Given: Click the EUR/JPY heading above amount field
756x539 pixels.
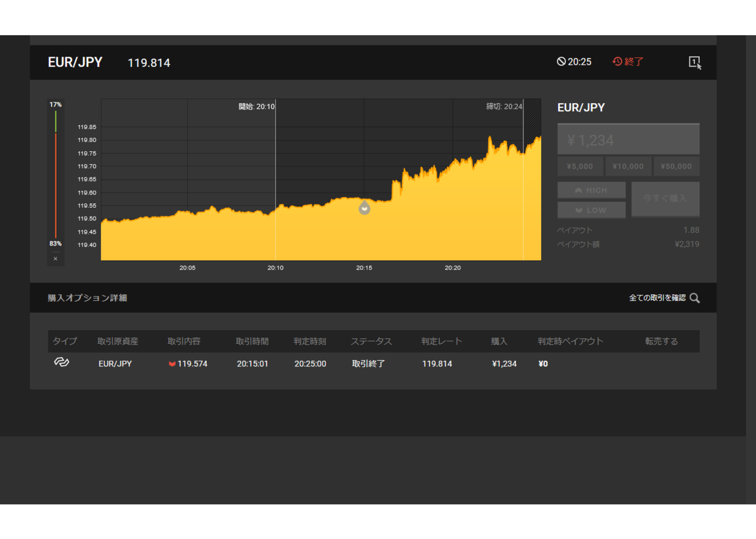Looking at the screenshot, I should click(581, 108).
